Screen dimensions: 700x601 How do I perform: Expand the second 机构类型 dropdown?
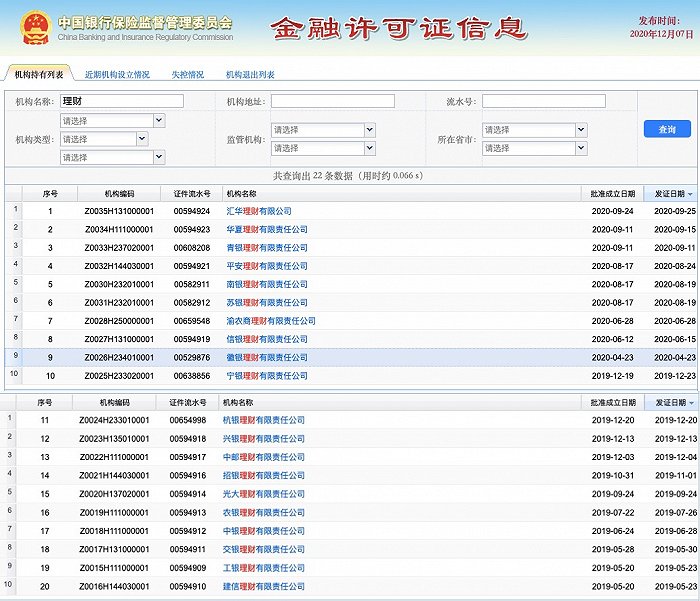(x=104, y=139)
